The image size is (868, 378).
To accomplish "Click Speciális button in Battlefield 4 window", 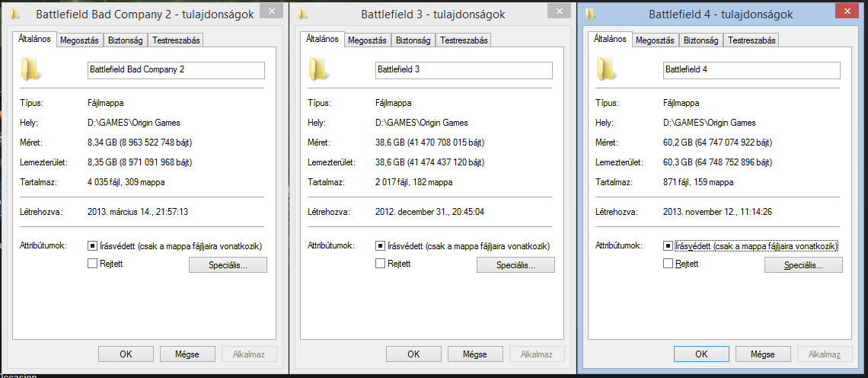I will click(804, 265).
